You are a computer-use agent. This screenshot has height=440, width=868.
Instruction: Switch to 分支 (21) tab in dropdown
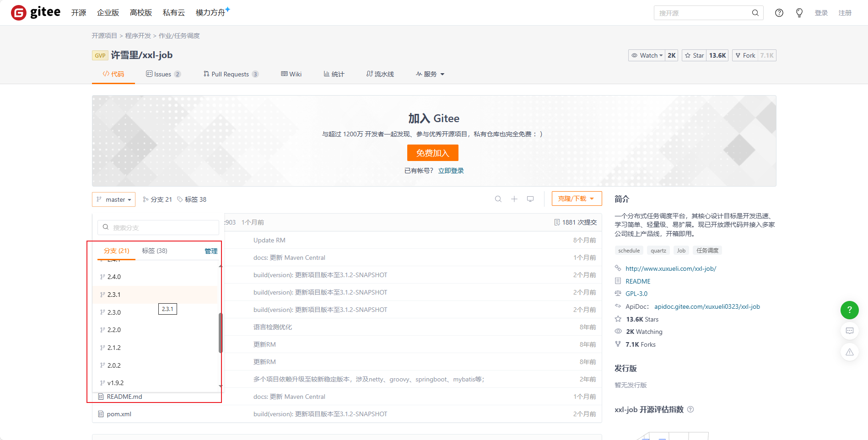coord(116,251)
